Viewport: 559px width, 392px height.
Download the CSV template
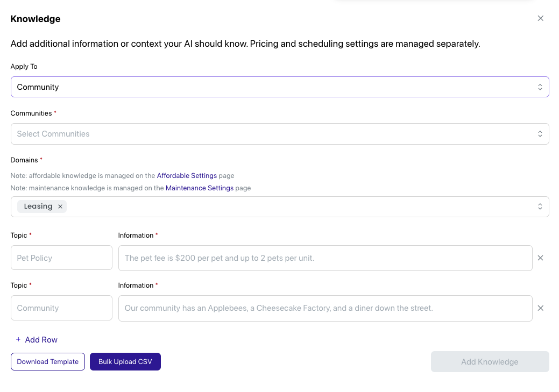pyautogui.click(x=48, y=362)
